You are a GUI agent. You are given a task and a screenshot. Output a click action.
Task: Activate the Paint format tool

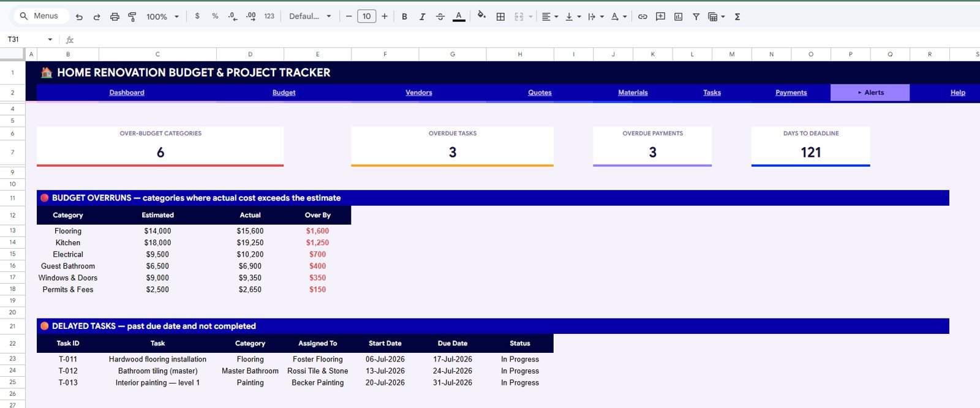click(132, 17)
